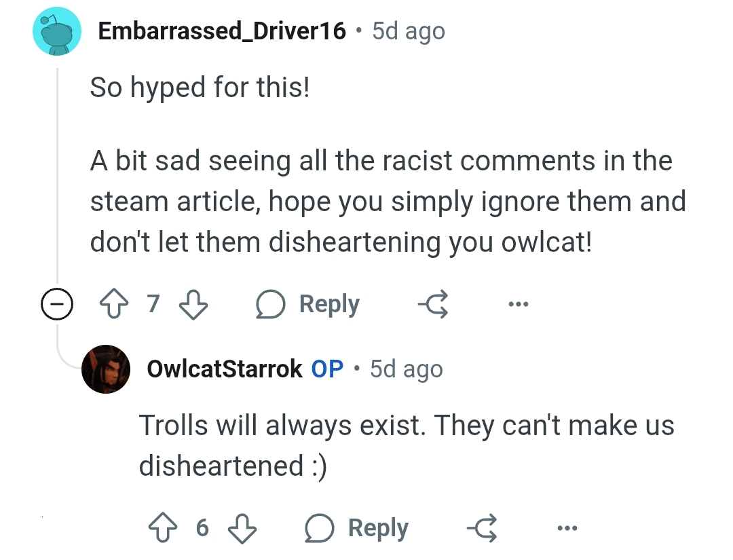Click the 'So hyped for this!' comment text

(200, 88)
